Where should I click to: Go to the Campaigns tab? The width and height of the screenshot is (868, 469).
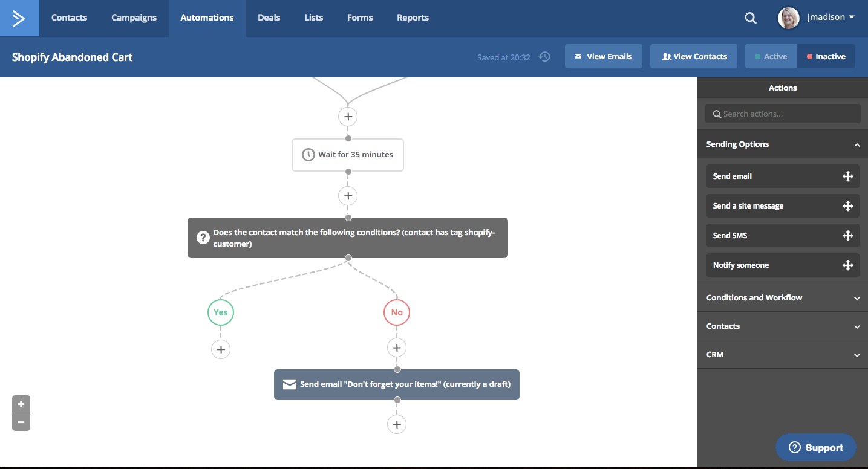tap(134, 18)
